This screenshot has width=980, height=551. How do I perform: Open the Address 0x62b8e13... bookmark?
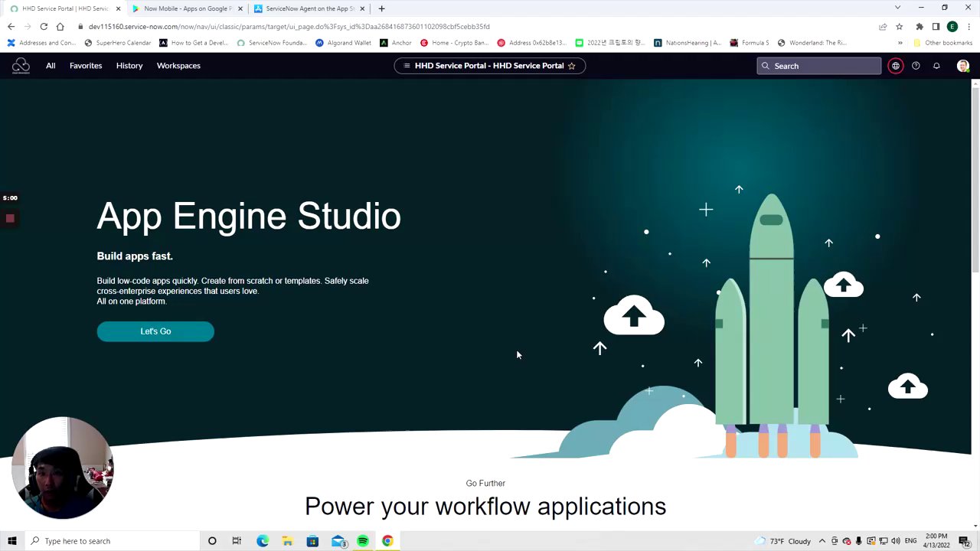[532, 43]
